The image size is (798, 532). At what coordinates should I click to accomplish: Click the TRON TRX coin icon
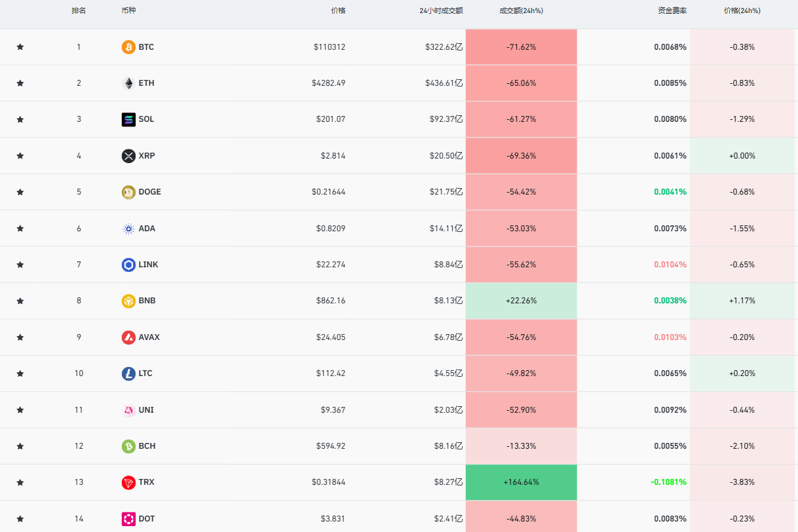tap(128, 482)
